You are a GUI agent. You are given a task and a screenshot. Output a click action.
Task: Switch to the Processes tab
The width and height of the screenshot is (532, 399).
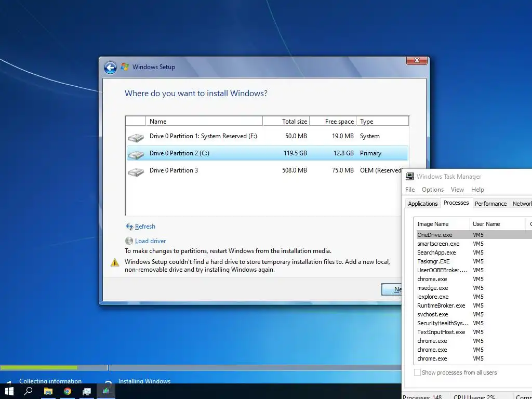[x=456, y=203]
